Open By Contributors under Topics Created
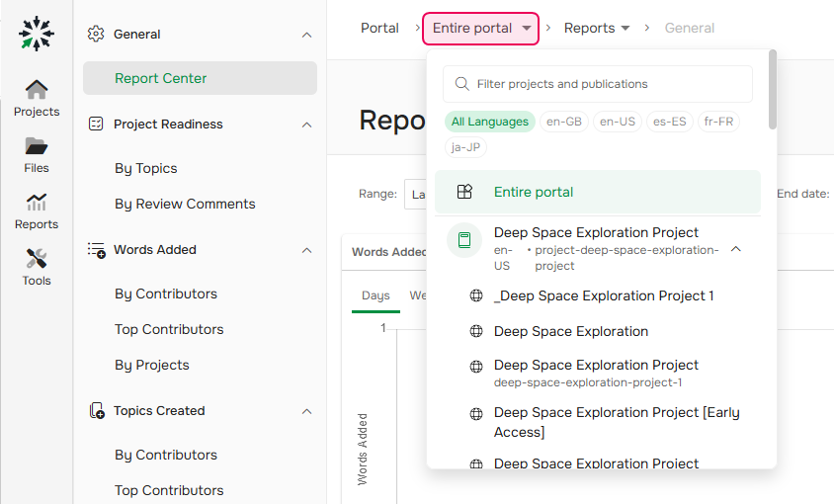This screenshot has width=834, height=504. coord(165,455)
